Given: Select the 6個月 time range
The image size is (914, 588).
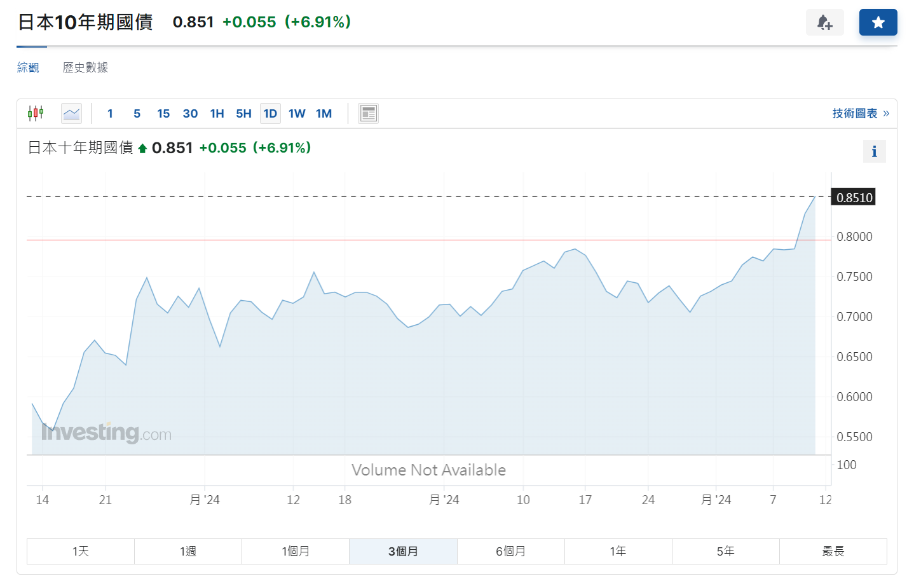Looking at the screenshot, I should coord(510,551).
